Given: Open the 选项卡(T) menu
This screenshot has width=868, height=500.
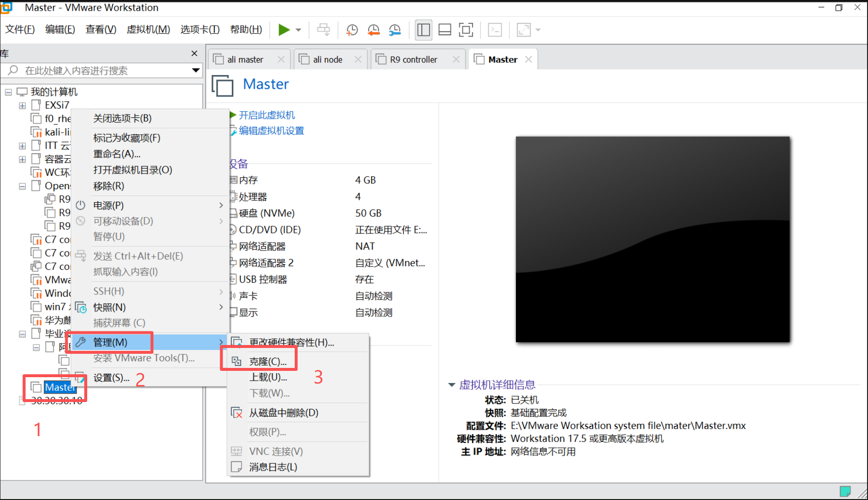Looking at the screenshot, I should 200,30.
